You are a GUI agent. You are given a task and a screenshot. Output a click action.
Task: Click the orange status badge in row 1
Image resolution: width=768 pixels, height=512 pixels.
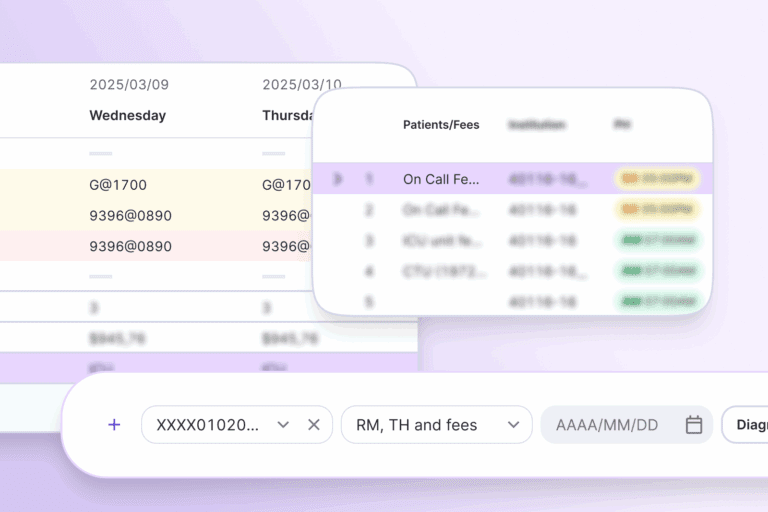pos(657,179)
